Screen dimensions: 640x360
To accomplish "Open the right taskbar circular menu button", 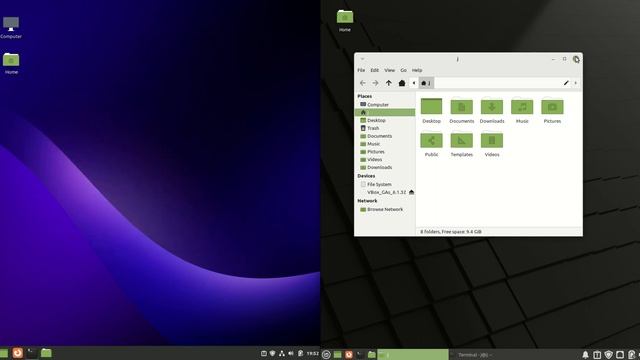I will coord(326,355).
